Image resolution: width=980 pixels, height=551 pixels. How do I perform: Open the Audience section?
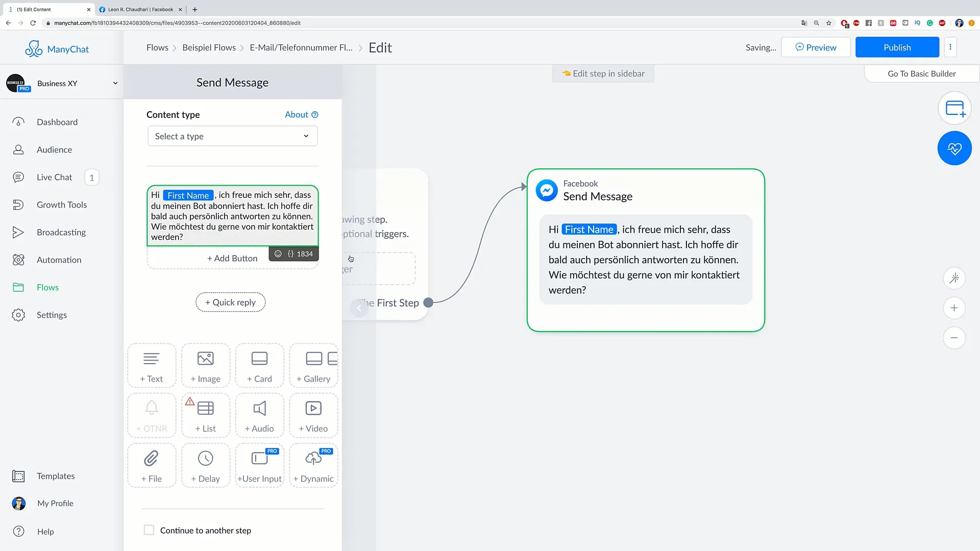click(x=54, y=149)
